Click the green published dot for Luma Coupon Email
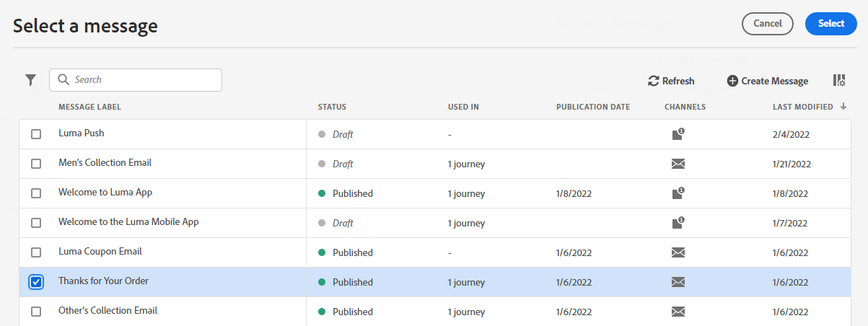The image size is (868, 326). click(x=322, y=252)
